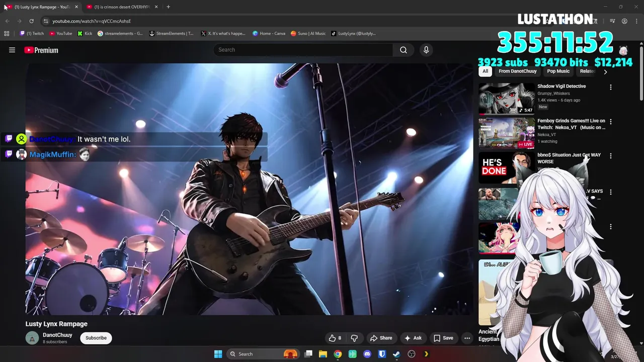Viewport: 644px width, 362px height.
Task: Open Femboy Grinds Games live thumbnail
Action: [506, 133]
